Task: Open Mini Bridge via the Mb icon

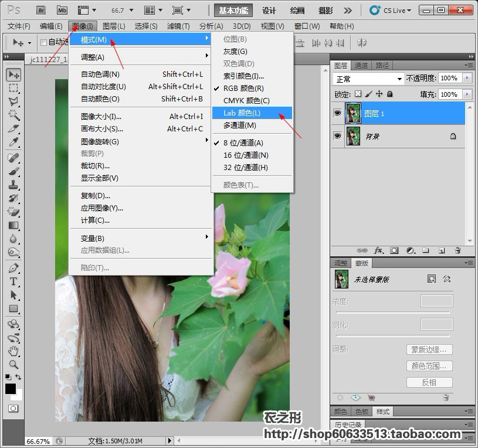Action: tap(62, 11)
